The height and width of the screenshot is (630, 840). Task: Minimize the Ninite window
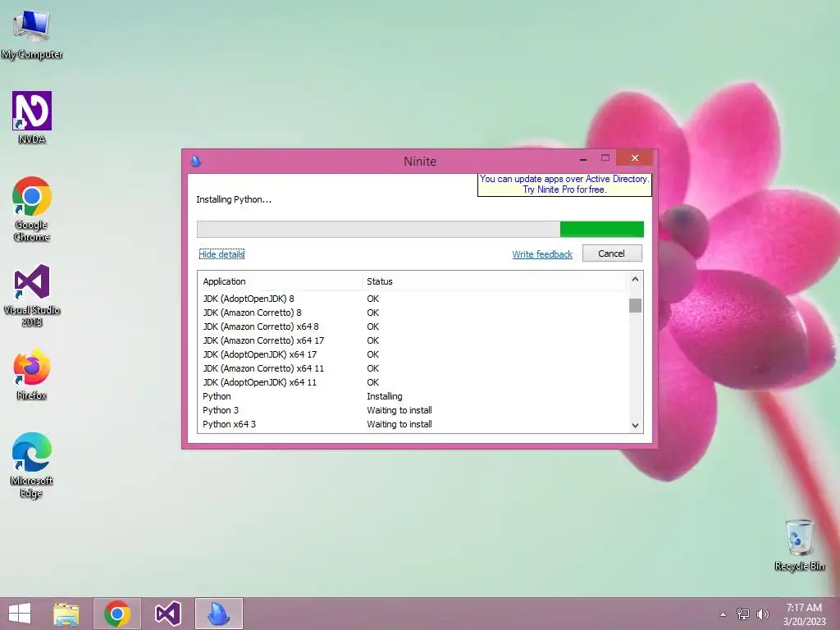coord(583,158)
